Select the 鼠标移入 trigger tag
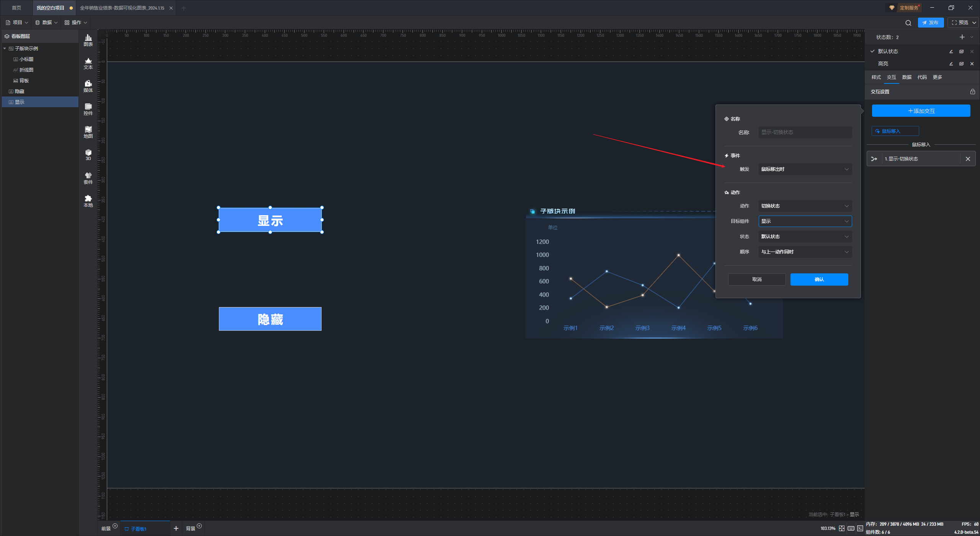The height and width of the screenshot is (536, 980). coord(895,131)
